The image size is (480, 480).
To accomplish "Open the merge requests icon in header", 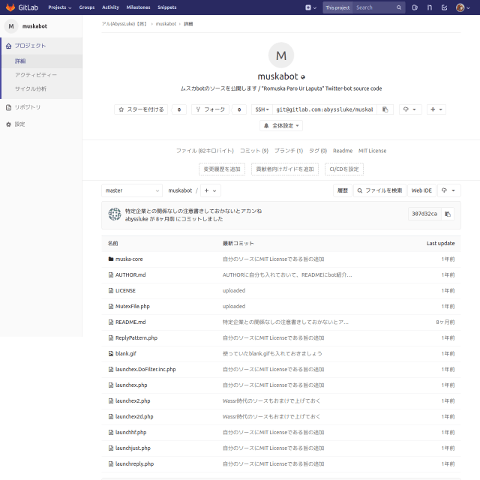I will coord(430,7).
